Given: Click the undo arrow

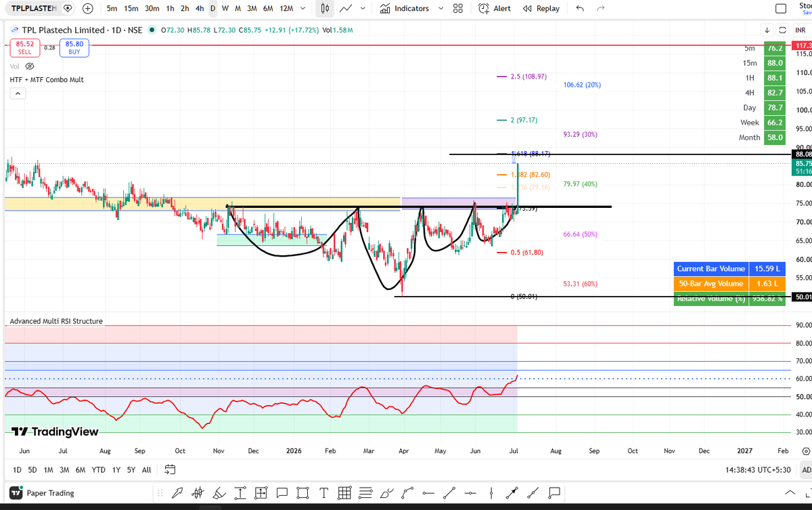Looking at the screenshot, I should pos(580,8).
